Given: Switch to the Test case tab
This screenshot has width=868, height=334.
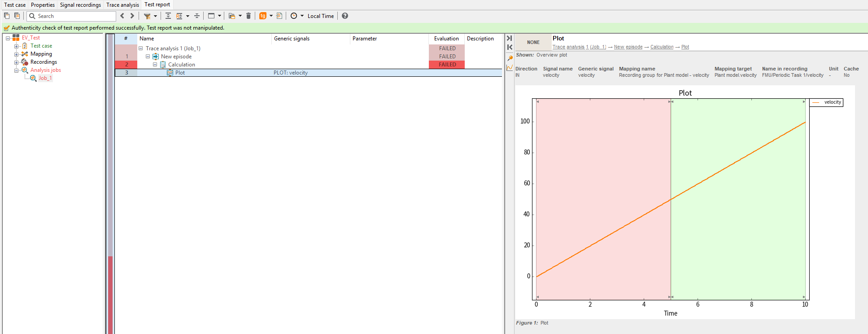Looking at the screenshot, I should (x=15, y=5).
